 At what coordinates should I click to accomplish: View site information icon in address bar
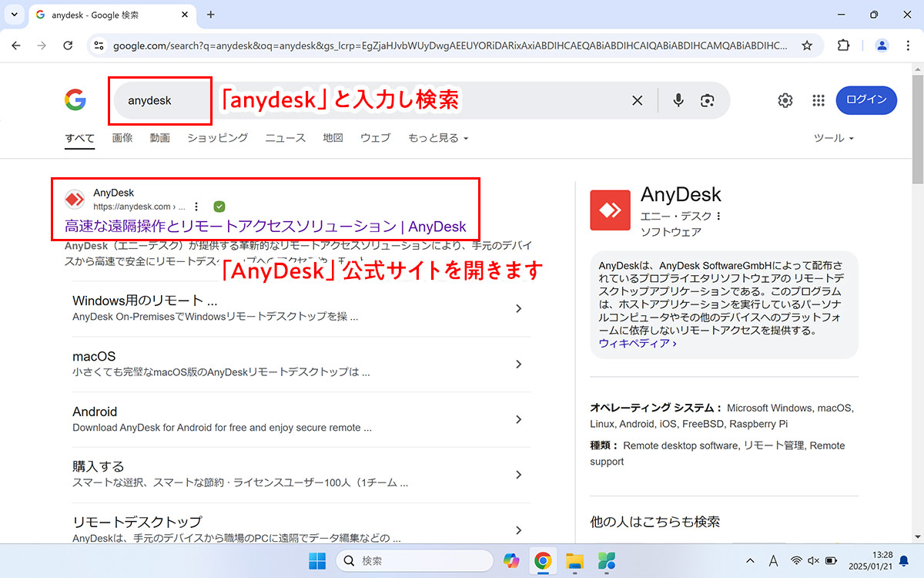coord(98,45)
